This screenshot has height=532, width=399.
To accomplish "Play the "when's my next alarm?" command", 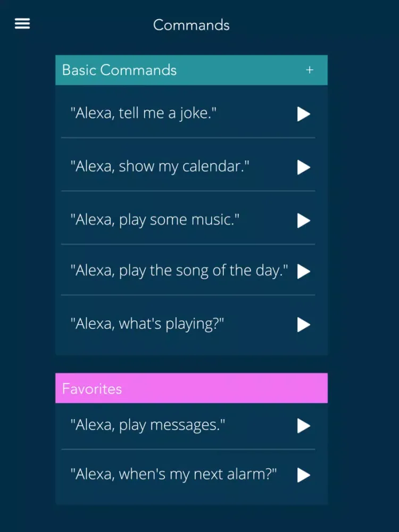I will click(303, 475).
